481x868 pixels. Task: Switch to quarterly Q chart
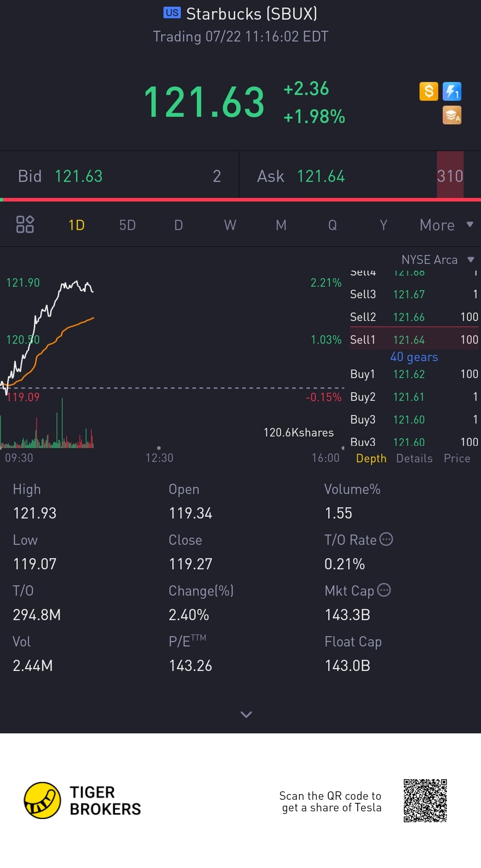click(x=332, y=225)
